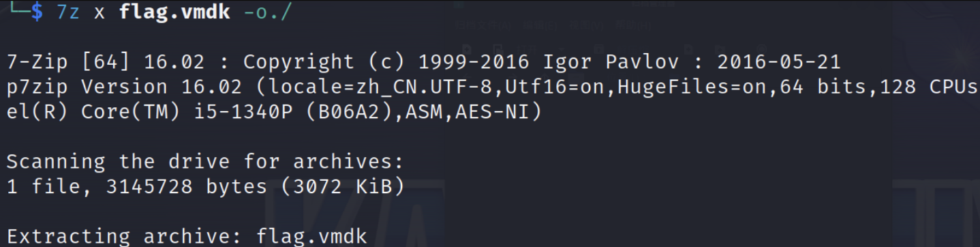Screen dimensions: 980x247
Task: Click the 7-Zip [64] 16.02 version text
Action: pyautogui.click(x=105, y=63)
